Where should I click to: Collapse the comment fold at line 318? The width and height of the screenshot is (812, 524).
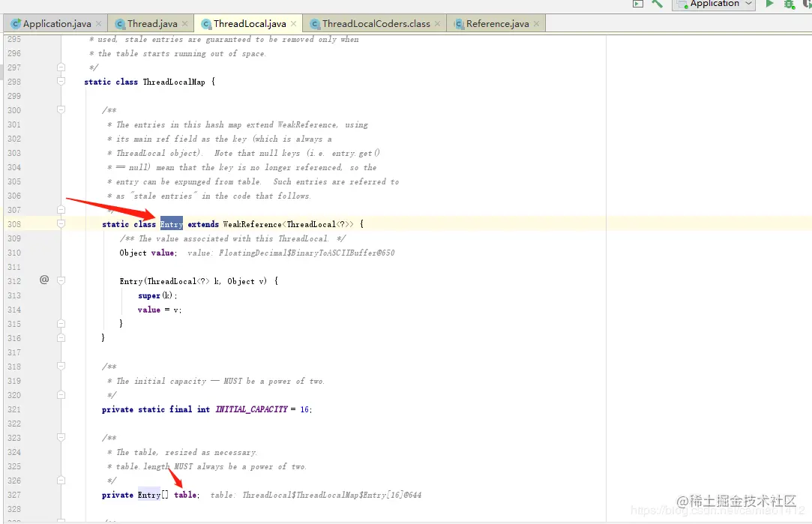tap(61, 366)
